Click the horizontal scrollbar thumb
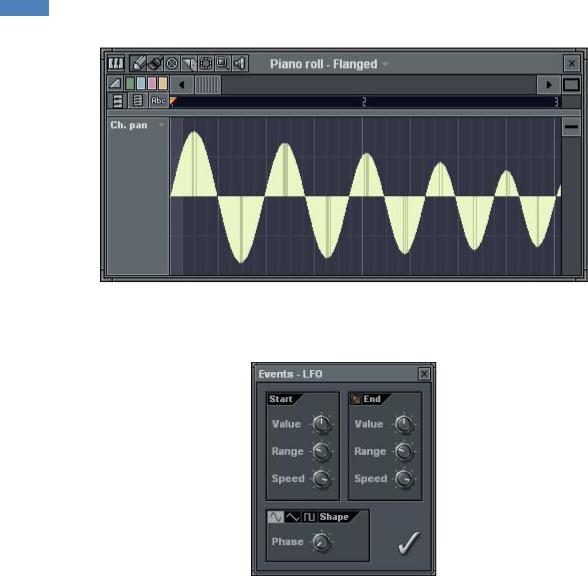The width and height of the screenshot is (588, 576). point(208,85)
